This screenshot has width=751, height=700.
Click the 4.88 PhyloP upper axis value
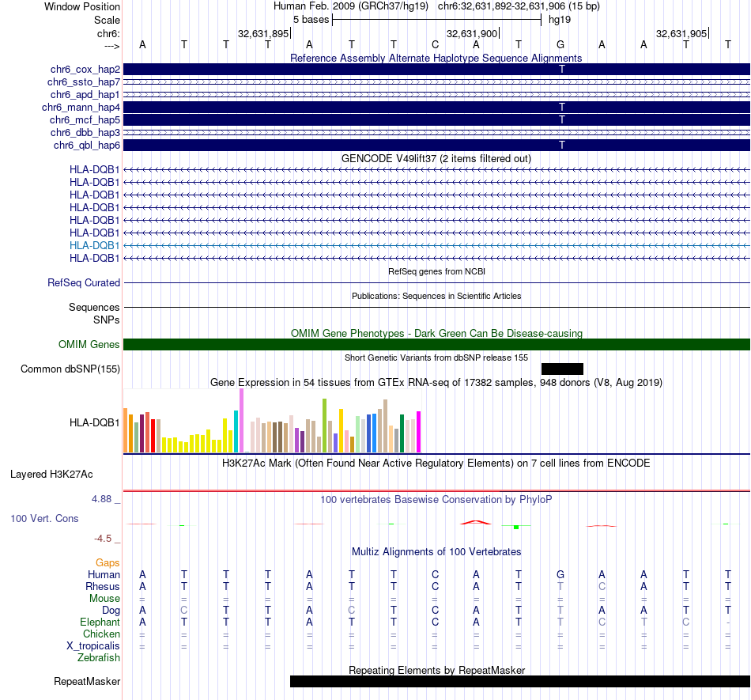pyautogui.click(x=101, y=499)
